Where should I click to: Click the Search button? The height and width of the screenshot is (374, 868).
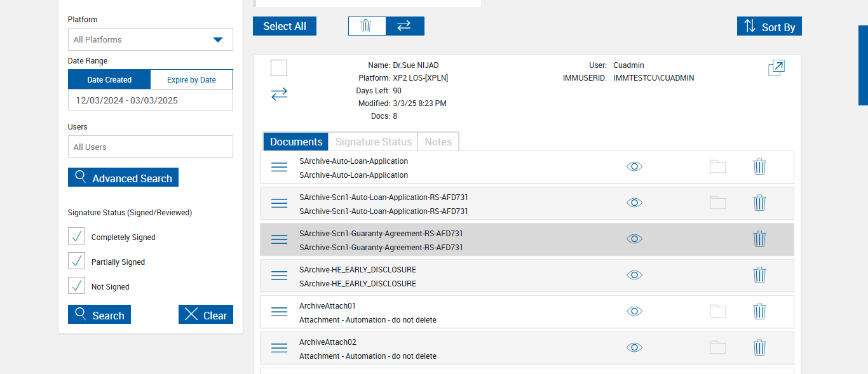(99, 314)
